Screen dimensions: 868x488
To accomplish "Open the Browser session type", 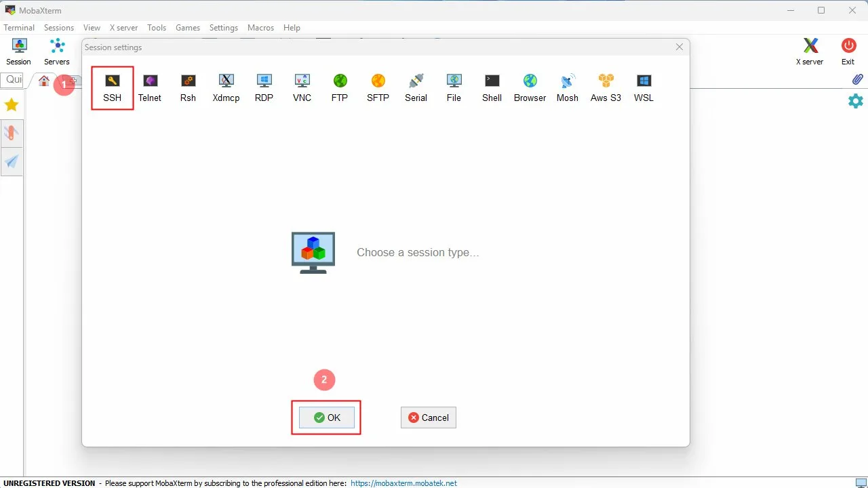I will click(x=530, y=88).
